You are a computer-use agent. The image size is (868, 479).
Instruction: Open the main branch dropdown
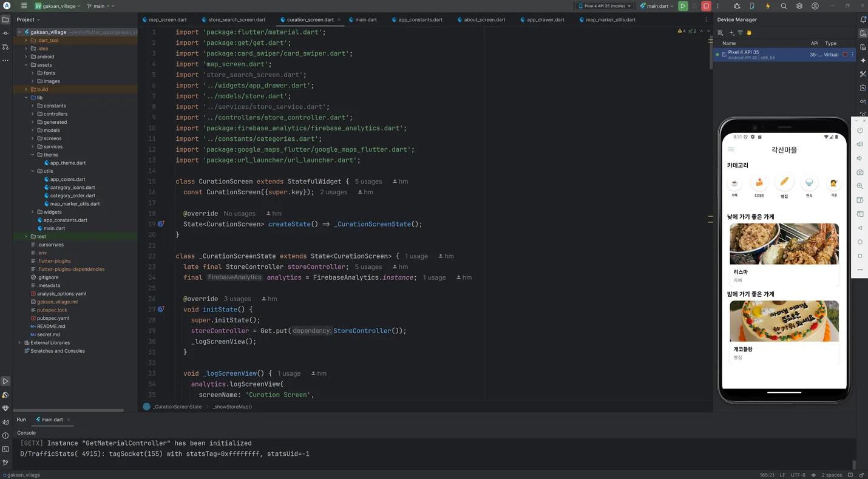[101, 6]
